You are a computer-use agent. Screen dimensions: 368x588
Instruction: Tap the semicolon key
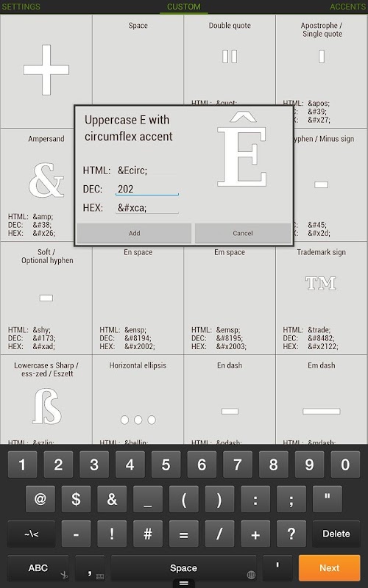tap(291, 499)
